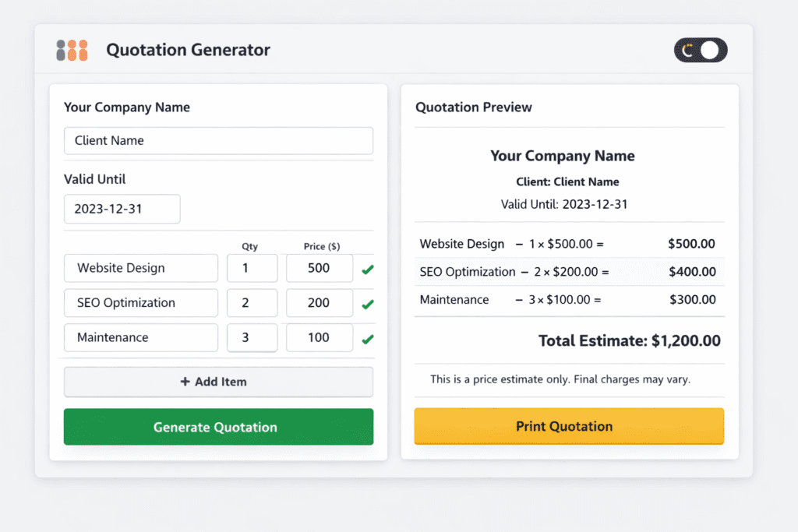Click the green checkmark beside SEO Optimization

[x=366, y=303]
